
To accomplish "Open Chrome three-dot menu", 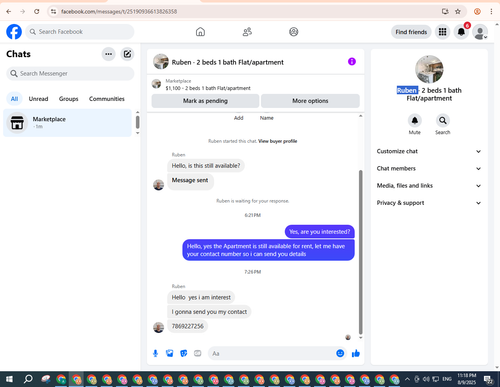I will click(x=491, y=12).
